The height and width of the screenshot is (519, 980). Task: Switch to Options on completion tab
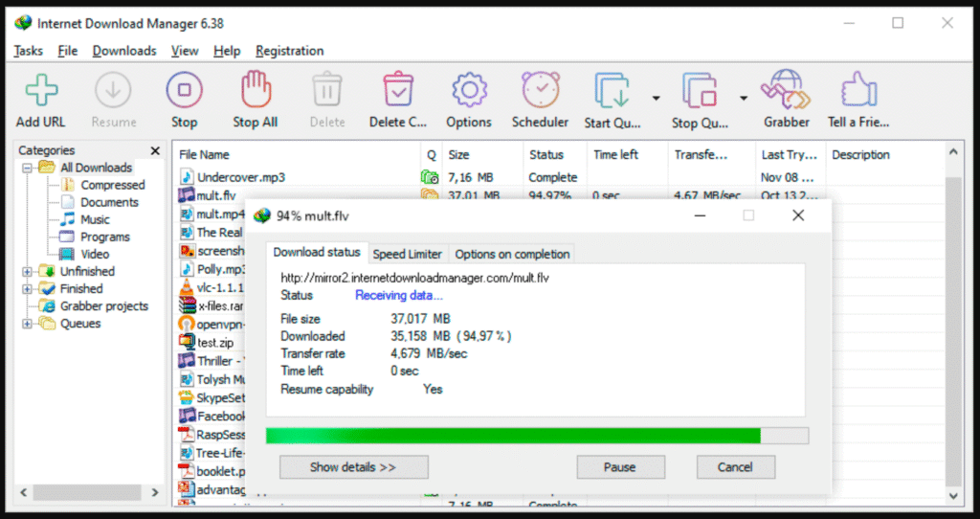click(512, 254)
